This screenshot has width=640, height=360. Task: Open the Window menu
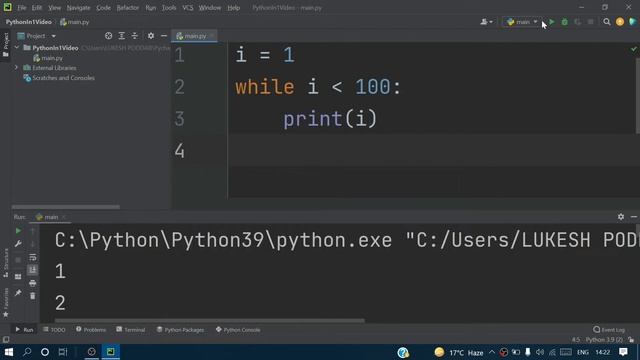(x=210, y=8)
